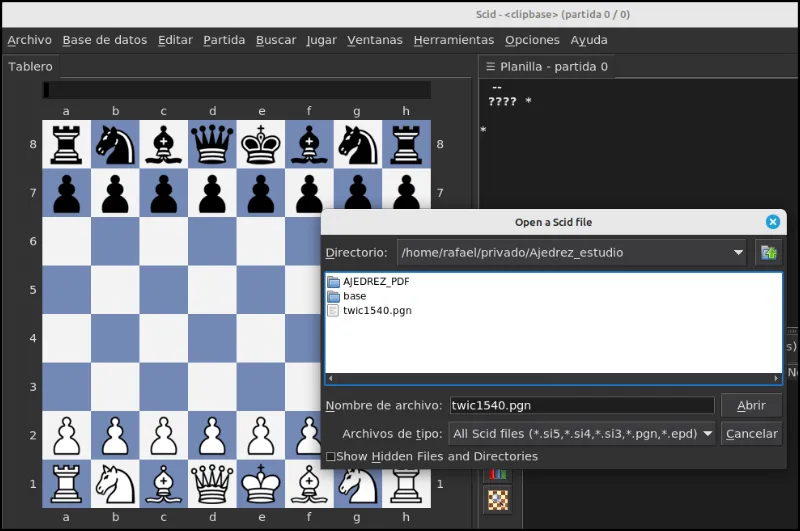Screen dimensions: 800x531
Task: Open the Partida menu
Action: [224, 40]
